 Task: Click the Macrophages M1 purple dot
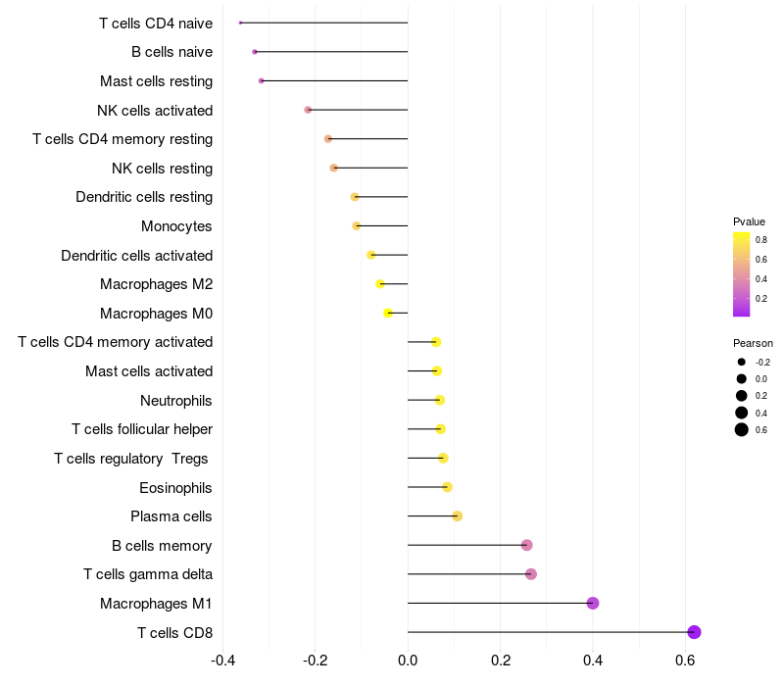click(x=593, y=603)
